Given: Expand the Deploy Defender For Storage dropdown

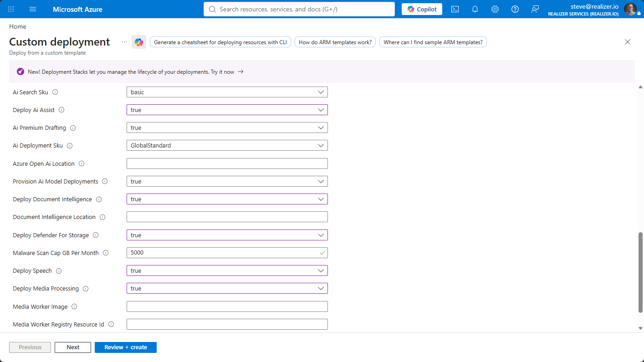Looking at the screenshot, I should pos(227,235).
